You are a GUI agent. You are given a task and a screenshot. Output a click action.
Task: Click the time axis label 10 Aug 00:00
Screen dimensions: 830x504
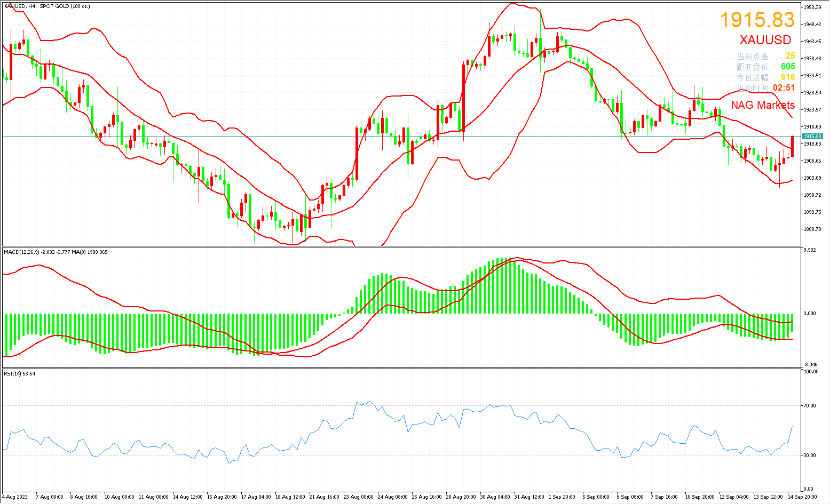click(x=120, y=497)
